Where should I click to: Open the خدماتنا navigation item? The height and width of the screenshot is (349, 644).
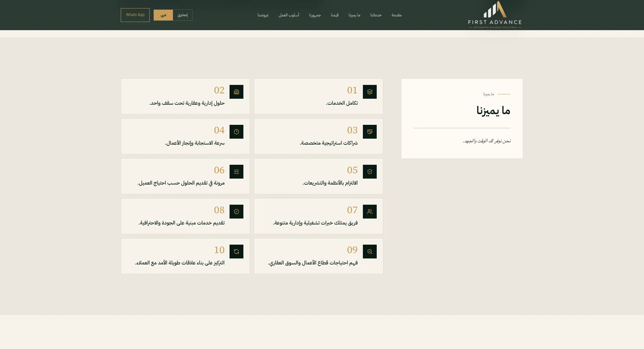coord(376,15)
